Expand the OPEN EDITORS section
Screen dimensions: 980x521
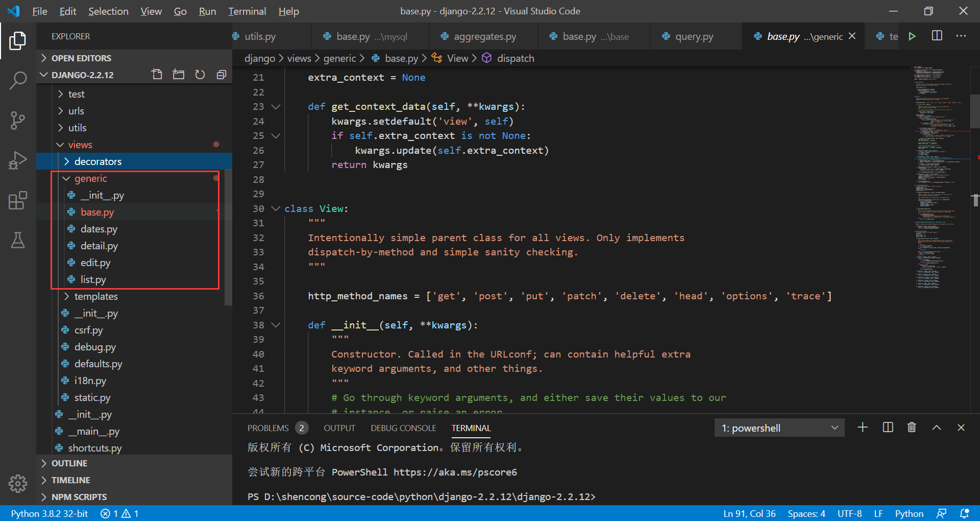(x=134, y=58)
